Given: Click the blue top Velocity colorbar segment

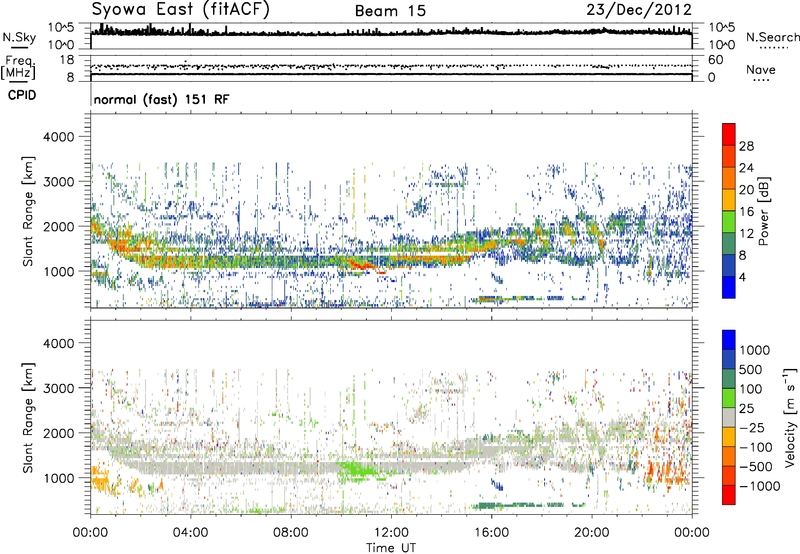Looking at the screenshot, I should [x=729, y=340].
